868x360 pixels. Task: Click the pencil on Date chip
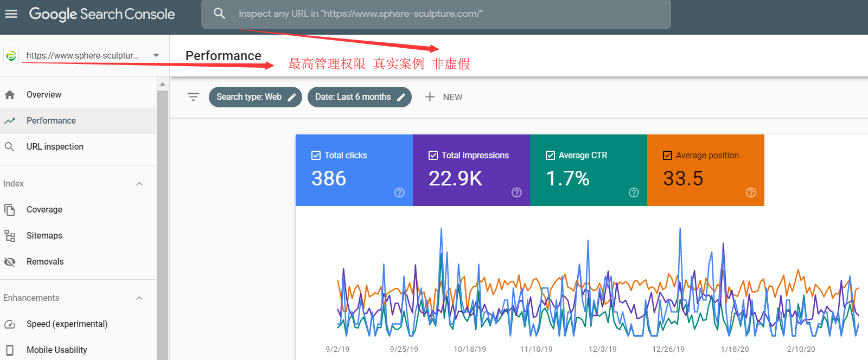pos(401,97)
